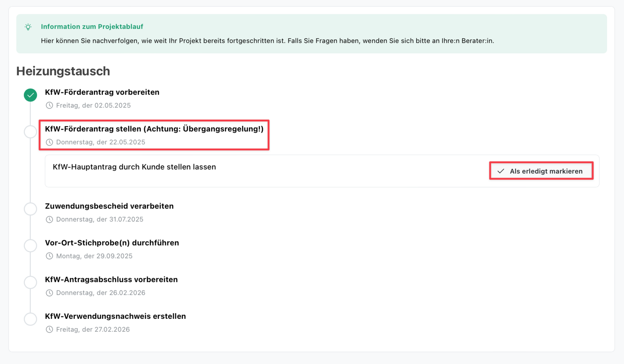Click the lightbulb icon in the info banner
Image resolution: width=624 pixels, height=364 pixels.
[28, 27]
